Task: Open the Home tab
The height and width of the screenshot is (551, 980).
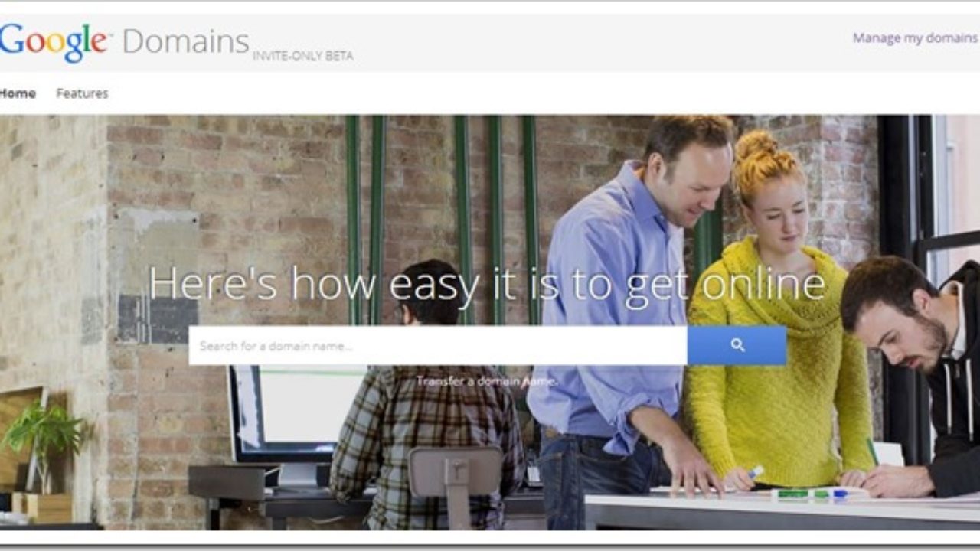Action: point(18,93)
